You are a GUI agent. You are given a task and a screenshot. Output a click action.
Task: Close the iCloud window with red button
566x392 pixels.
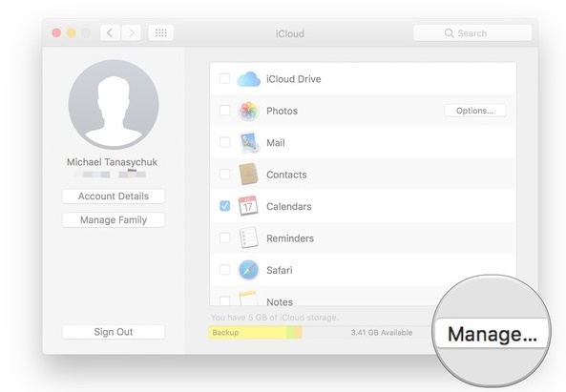[x=56, y=33]
